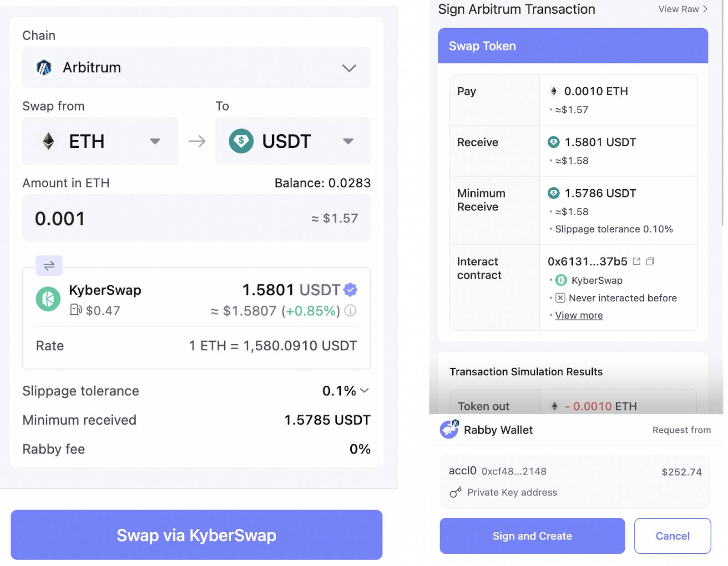Click the Sign and Create button

(532, 536)
